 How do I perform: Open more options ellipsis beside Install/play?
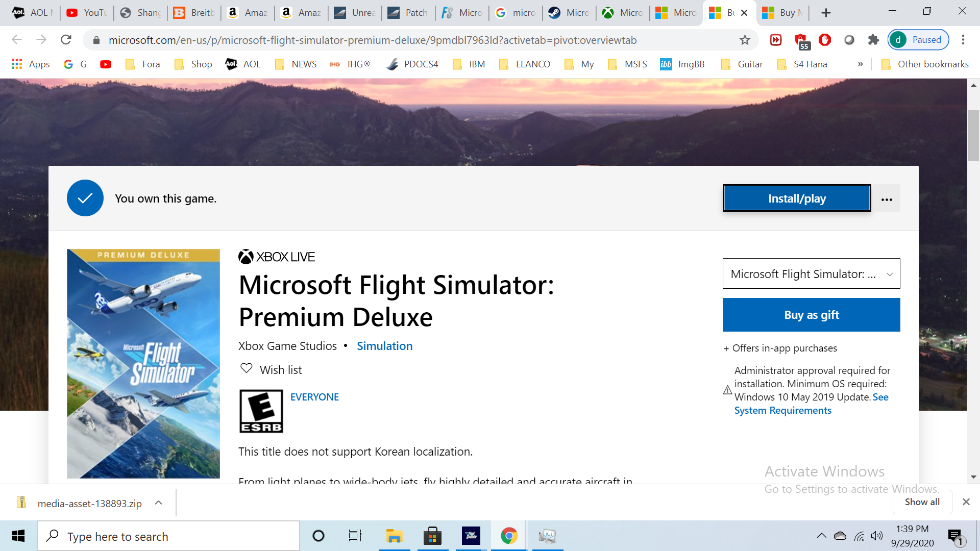click(x=887, y=198)
